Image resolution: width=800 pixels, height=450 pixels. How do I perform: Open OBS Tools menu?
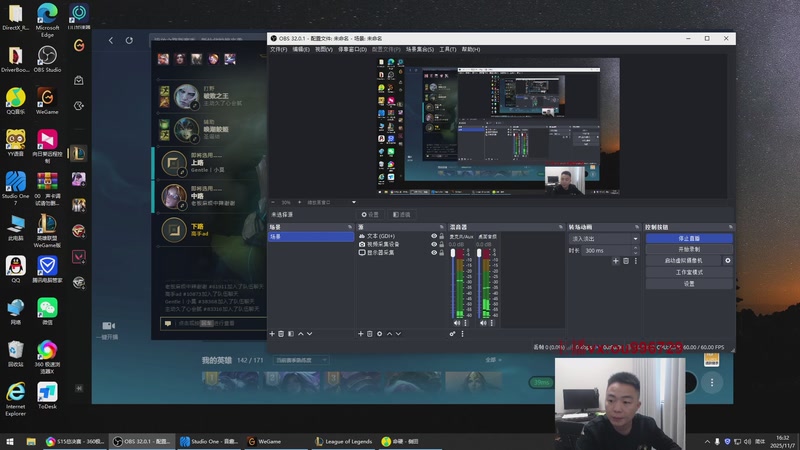tap(448, 49)
